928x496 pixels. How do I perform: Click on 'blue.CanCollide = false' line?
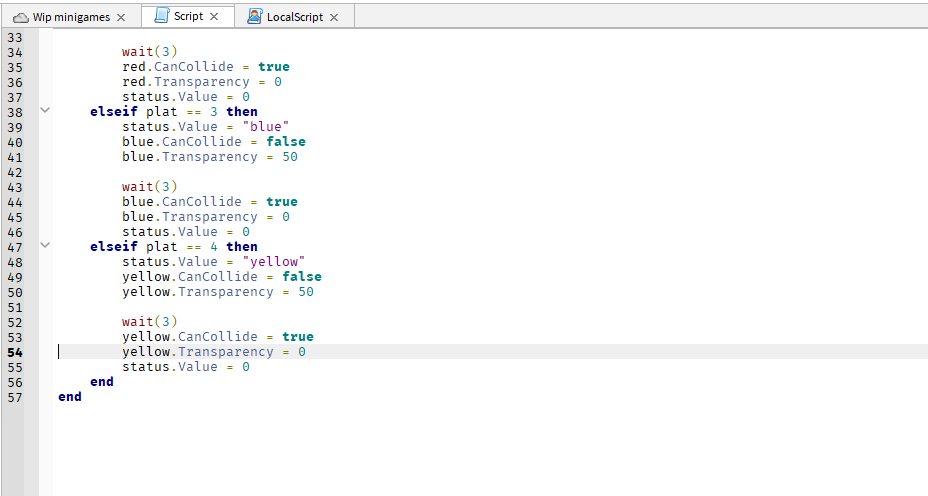click(x=214, y=141)
